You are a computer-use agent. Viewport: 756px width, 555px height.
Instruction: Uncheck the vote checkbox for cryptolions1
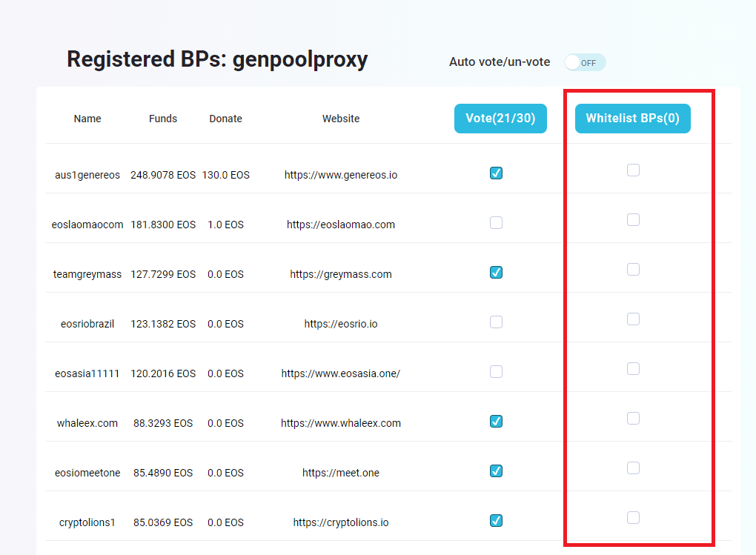497,521
